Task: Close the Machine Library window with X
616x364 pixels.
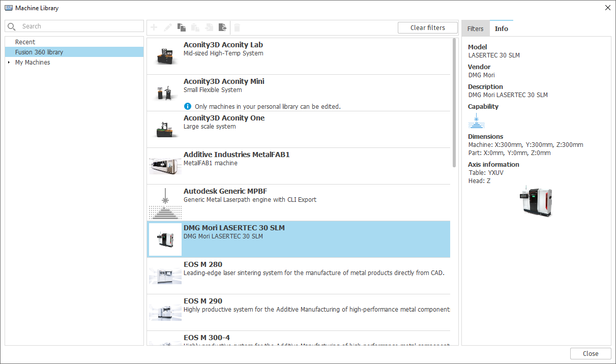Action: tap(607, 8)
